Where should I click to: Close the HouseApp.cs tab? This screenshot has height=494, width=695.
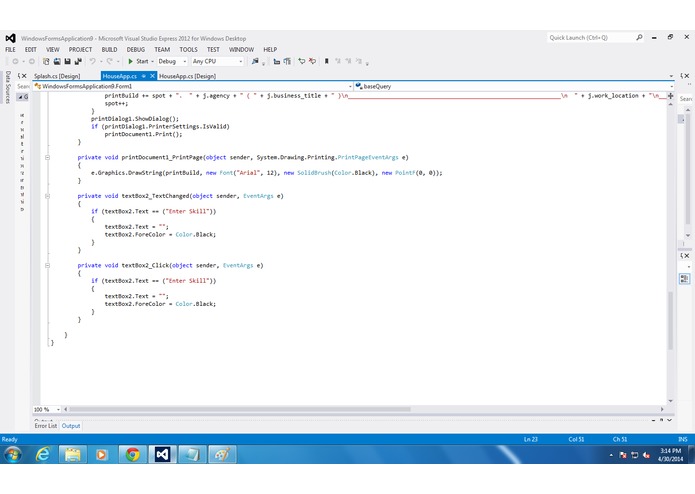152,76
